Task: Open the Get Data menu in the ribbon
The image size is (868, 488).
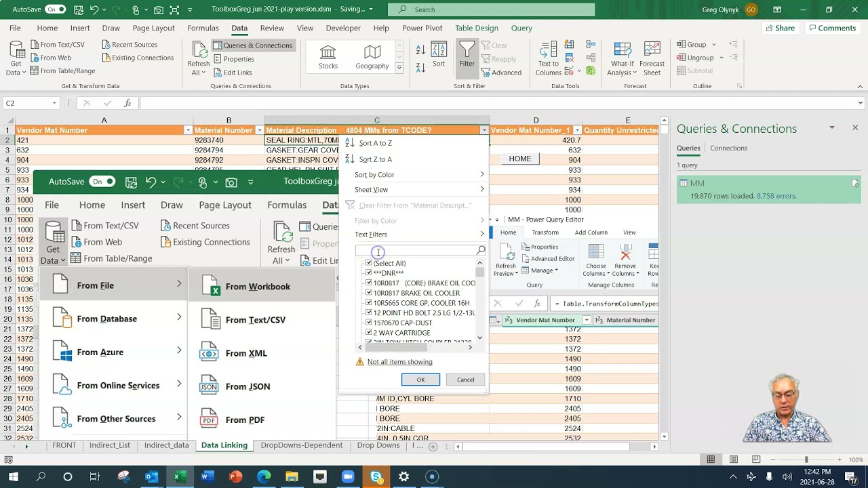Action: [x=15, y=58]
